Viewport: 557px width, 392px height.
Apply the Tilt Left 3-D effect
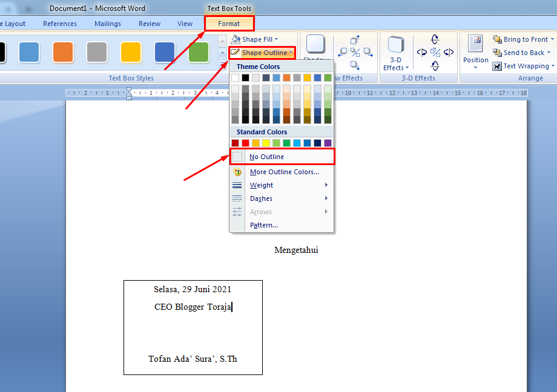click(x=422, y=53)
